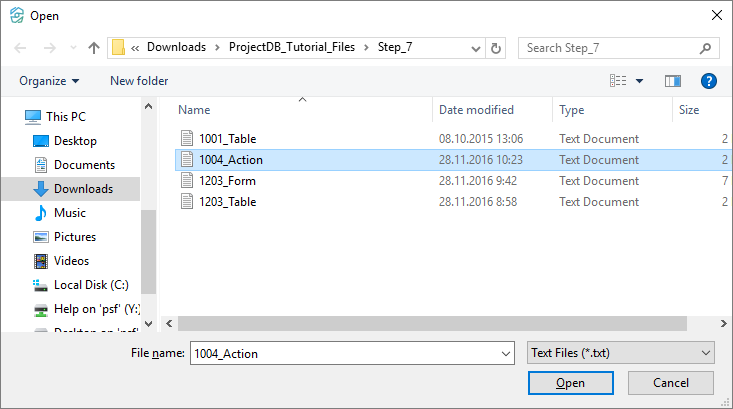Sort files by Date modified column
Image resolution: width=733 pixels, height=409 pixels.
coord(476,110)
